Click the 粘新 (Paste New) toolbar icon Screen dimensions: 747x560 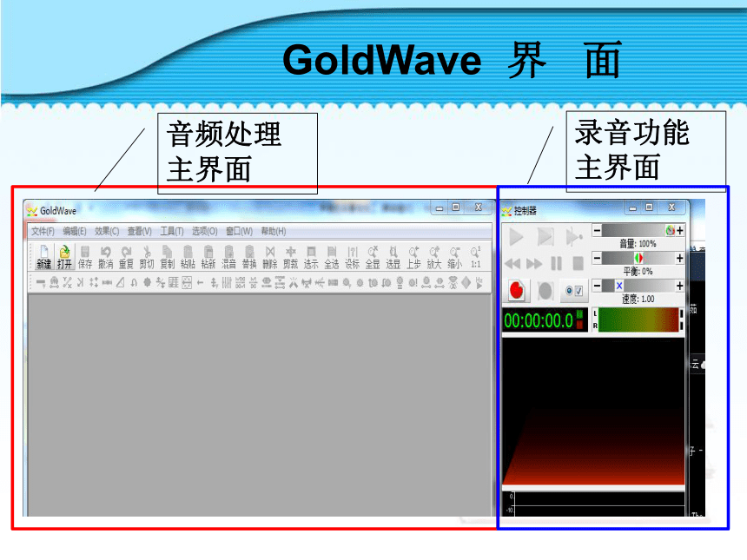[208, 257]
